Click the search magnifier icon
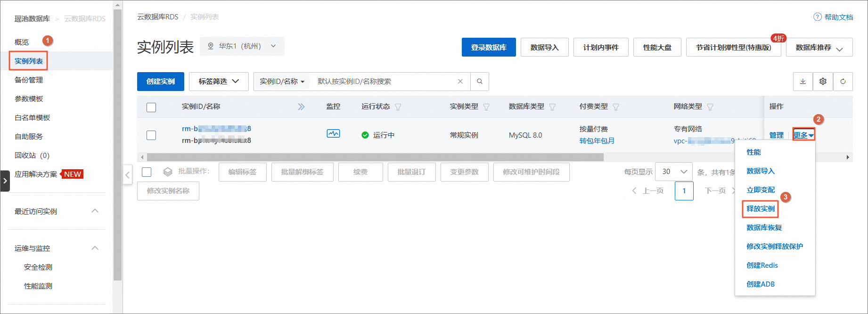 [x=480, y=82]
